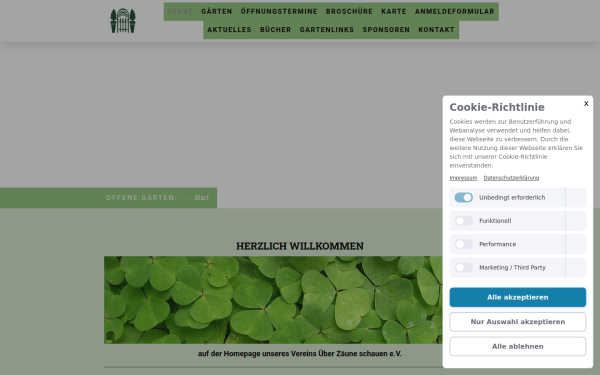Enable the Funktionell cookies switch

coord(464,221)
